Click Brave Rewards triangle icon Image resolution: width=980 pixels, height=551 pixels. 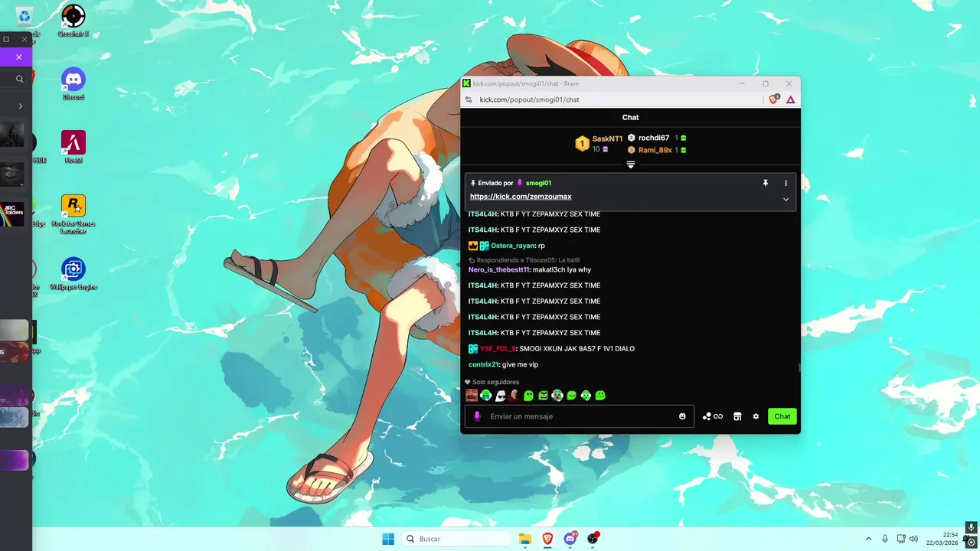(x=791, y=99)
